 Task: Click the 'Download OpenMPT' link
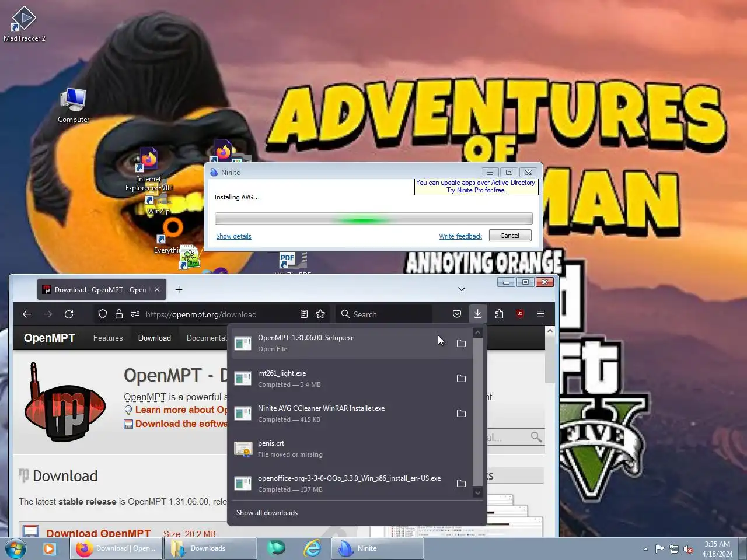pyautogui.click(x=99, y=533)
